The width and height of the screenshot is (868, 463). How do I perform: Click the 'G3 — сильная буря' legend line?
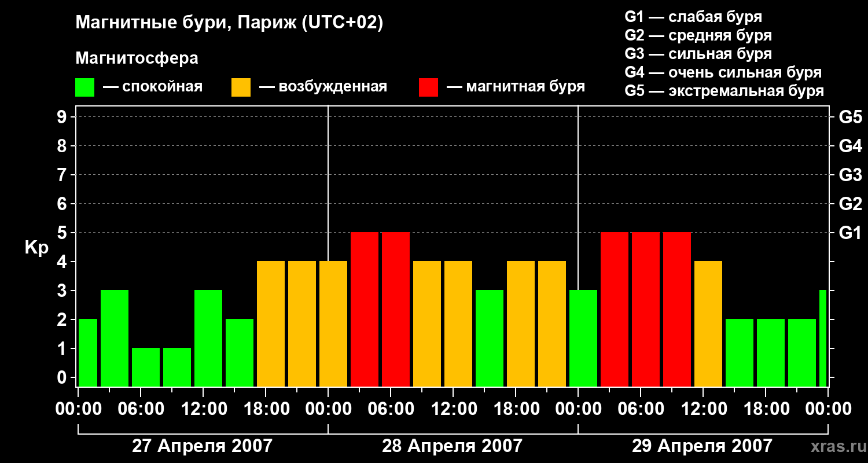point(698,54)
